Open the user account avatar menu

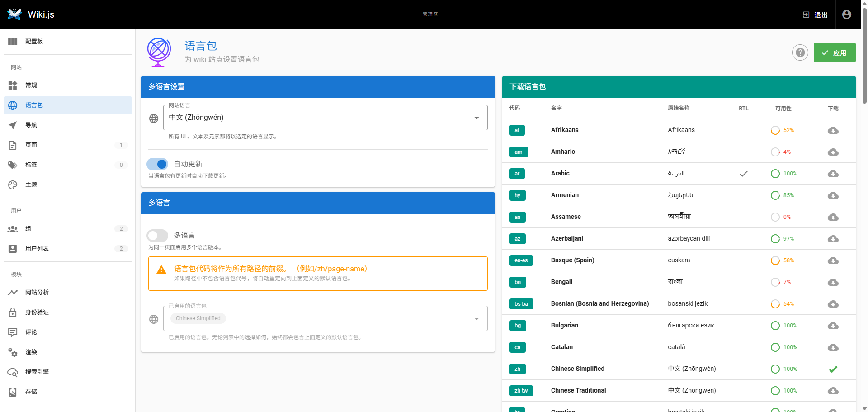click(x=847, y=14)
